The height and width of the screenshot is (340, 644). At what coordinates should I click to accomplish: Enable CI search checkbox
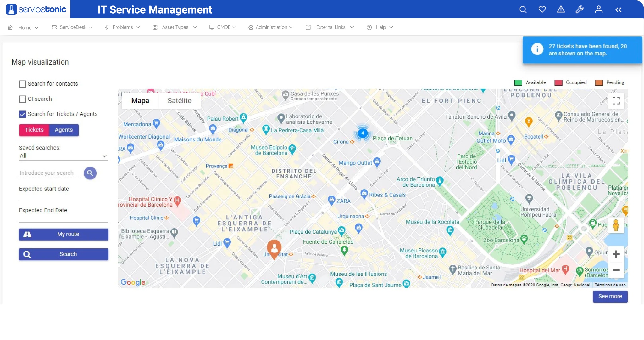click(23, 99)
